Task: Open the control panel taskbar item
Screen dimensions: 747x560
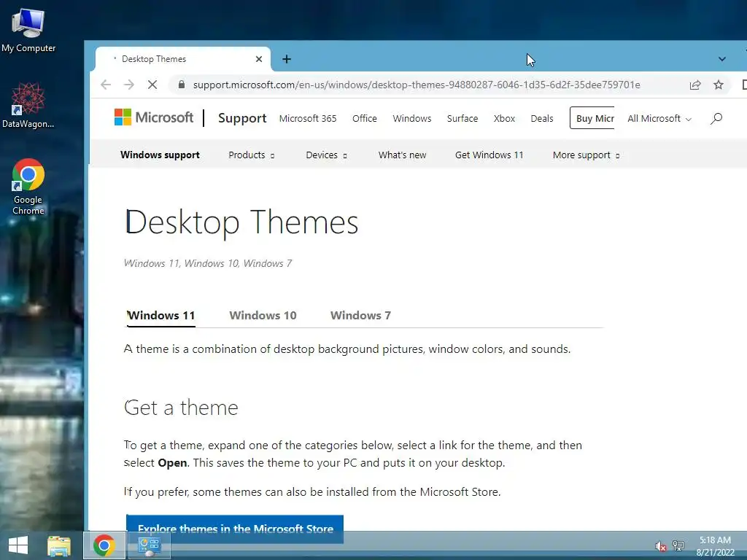Action: pyautogui.click(x=149, y=545)
